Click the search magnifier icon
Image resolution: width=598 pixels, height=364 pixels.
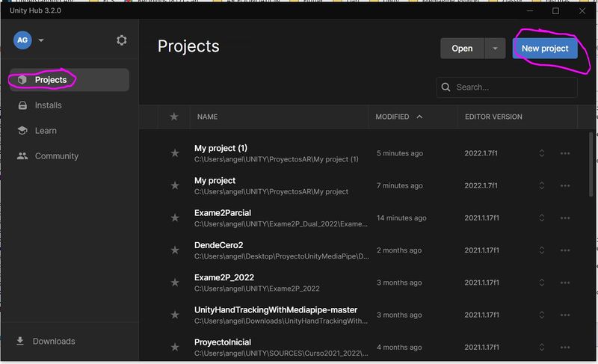(x=446, y=87)
